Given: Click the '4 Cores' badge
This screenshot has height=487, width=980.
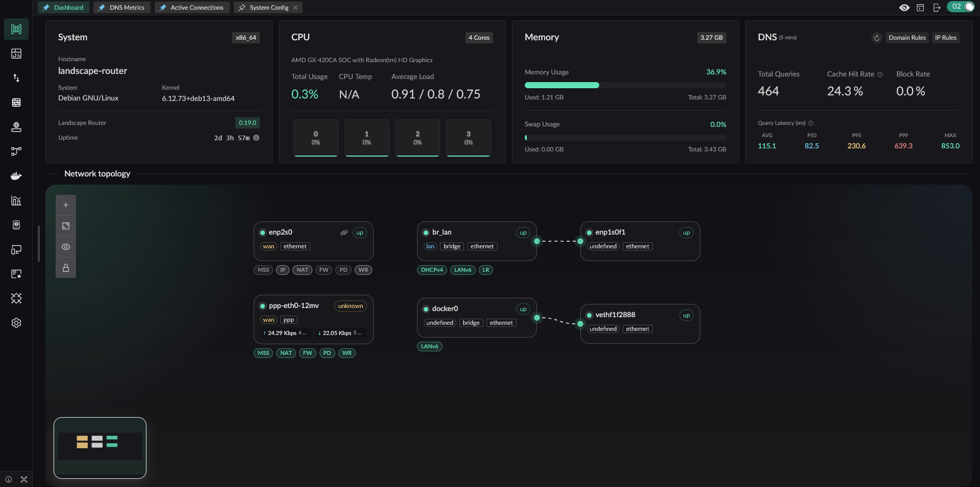Looking at the screenshot, I should [479, 38].
